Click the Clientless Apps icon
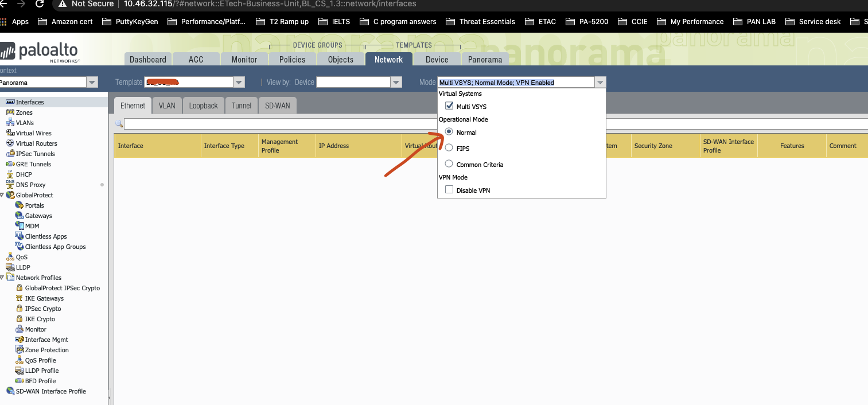 [x=20, y=236]
